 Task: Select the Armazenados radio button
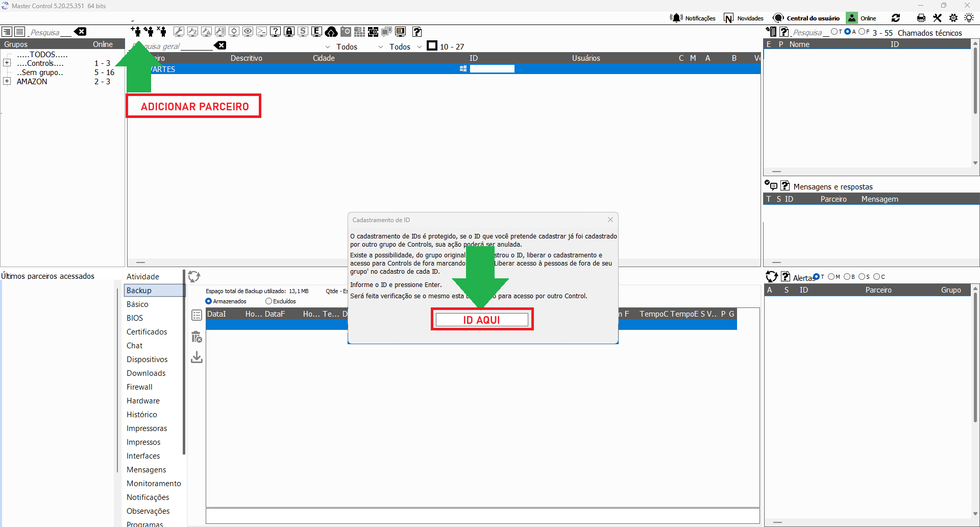coord(208,301)
